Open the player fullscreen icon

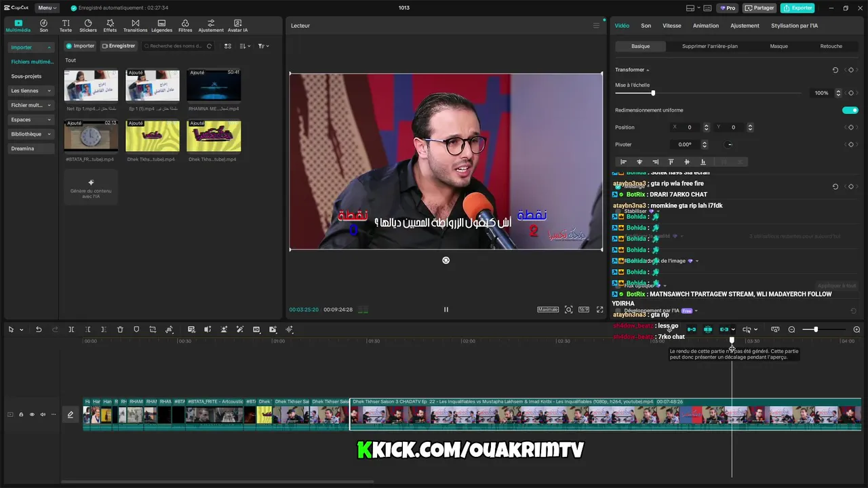pyautogui.click(x=599, y=309)
